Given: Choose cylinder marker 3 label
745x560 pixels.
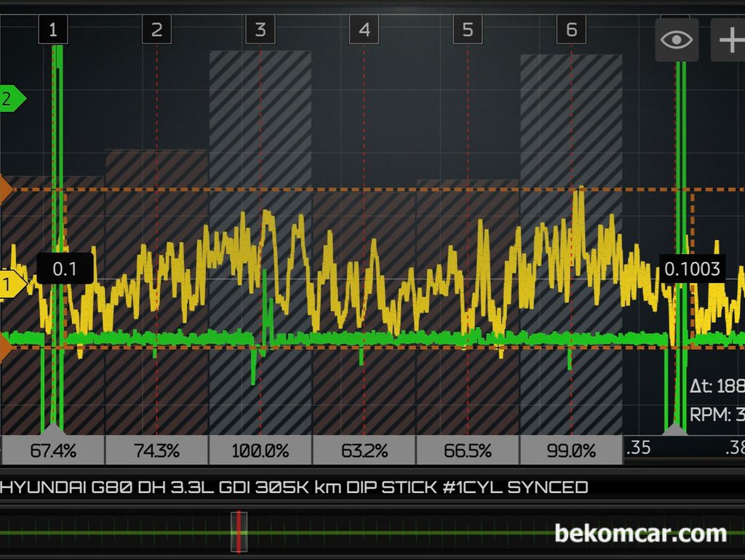Looking at the screenshot, I should click(260, 30).
